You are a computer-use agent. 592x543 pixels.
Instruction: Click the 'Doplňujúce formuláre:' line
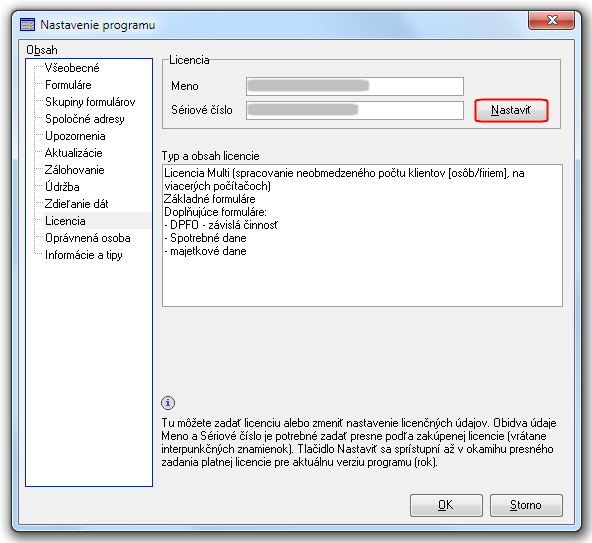tap(215, 212)
